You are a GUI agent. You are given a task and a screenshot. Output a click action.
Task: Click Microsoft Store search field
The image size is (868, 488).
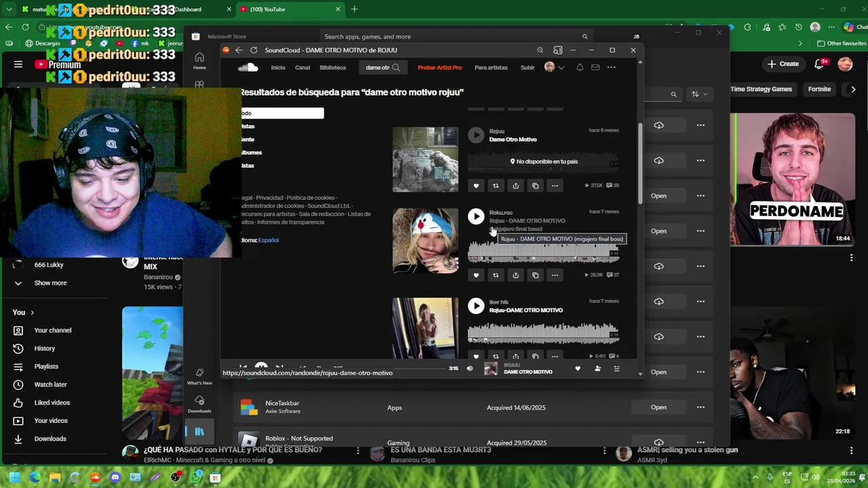point(454,37)
